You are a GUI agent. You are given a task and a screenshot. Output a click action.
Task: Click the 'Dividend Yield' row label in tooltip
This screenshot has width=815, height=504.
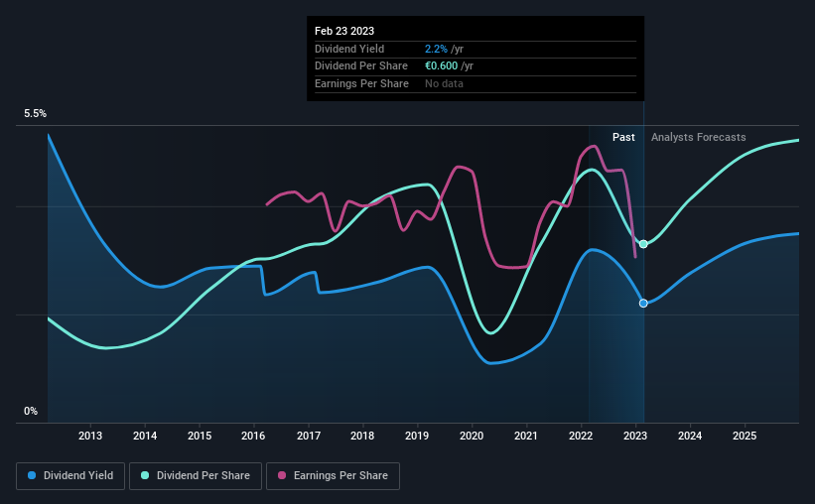coord(349,49)
